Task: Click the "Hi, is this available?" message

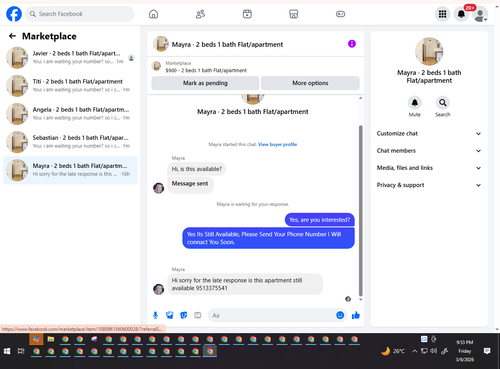Action: tap(197, 169)
